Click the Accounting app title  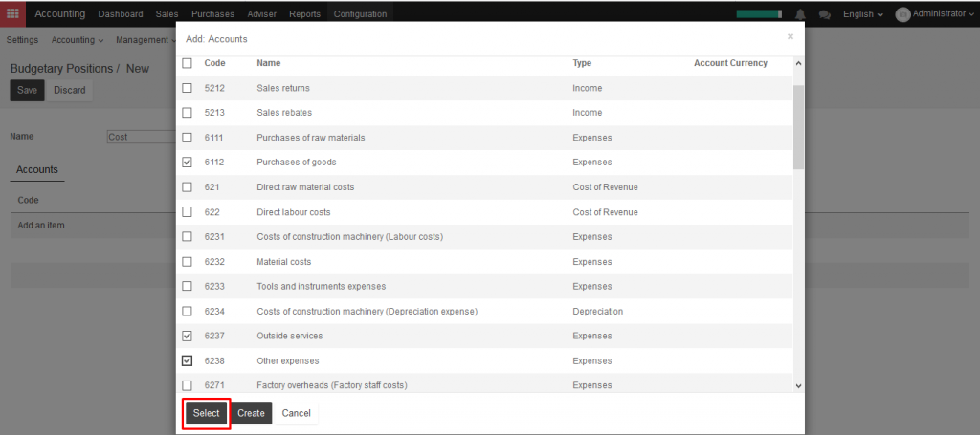(60, 13)
